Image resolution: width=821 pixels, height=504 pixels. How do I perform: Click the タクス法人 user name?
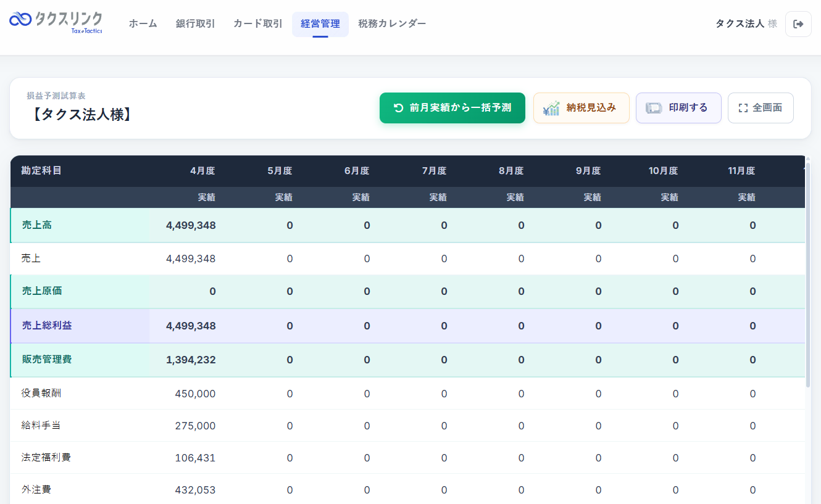pos(740,24)
